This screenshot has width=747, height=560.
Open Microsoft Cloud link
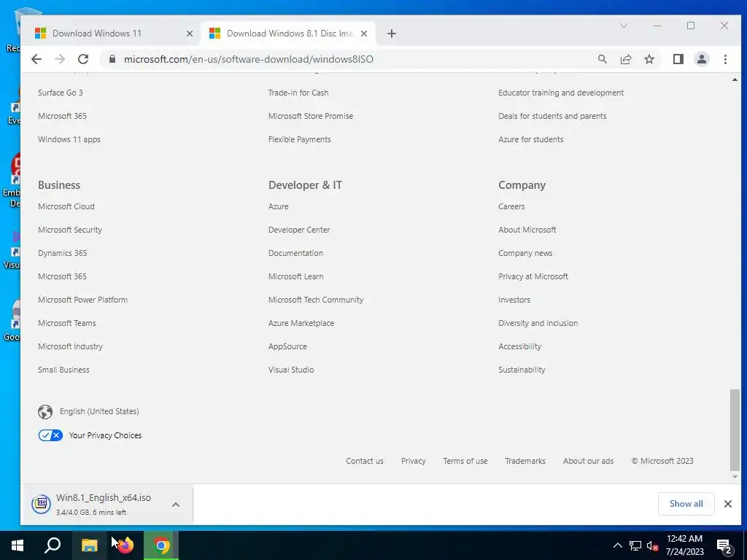66,206
